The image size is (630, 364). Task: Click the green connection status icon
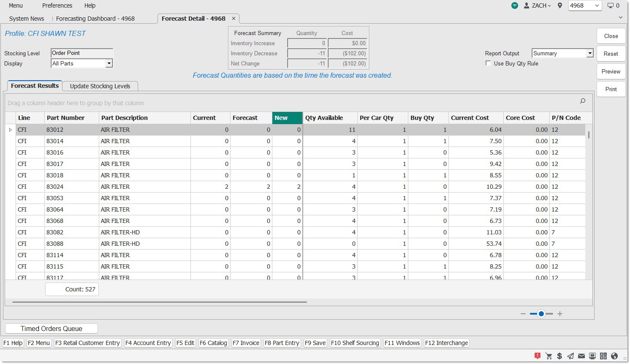tap(514, 5)
